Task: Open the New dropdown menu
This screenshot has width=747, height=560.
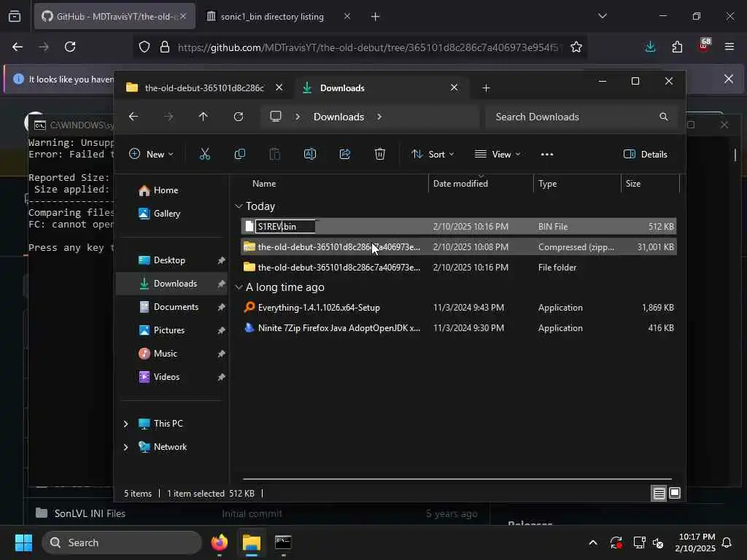Action: coord(151,154)
